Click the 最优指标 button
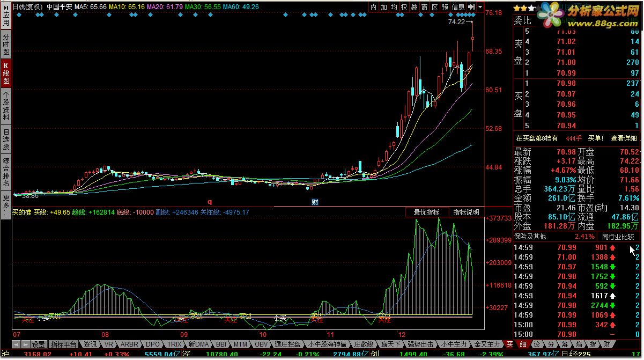The image size is (644, 360). 427,212
